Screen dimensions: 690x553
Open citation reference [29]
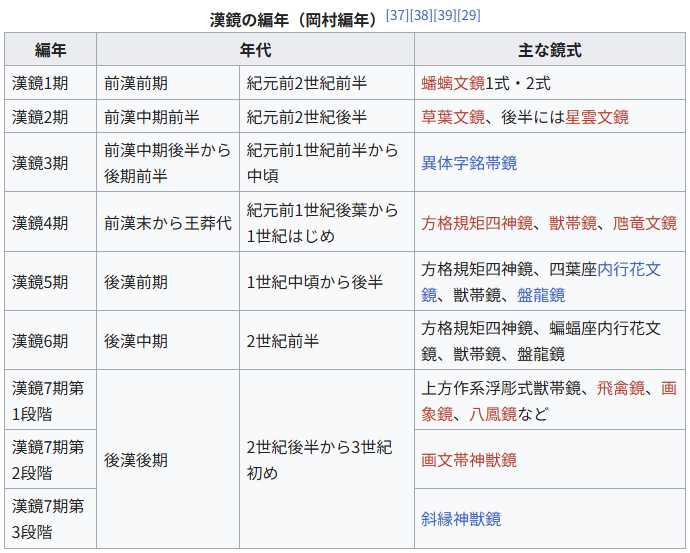(469, 15)
